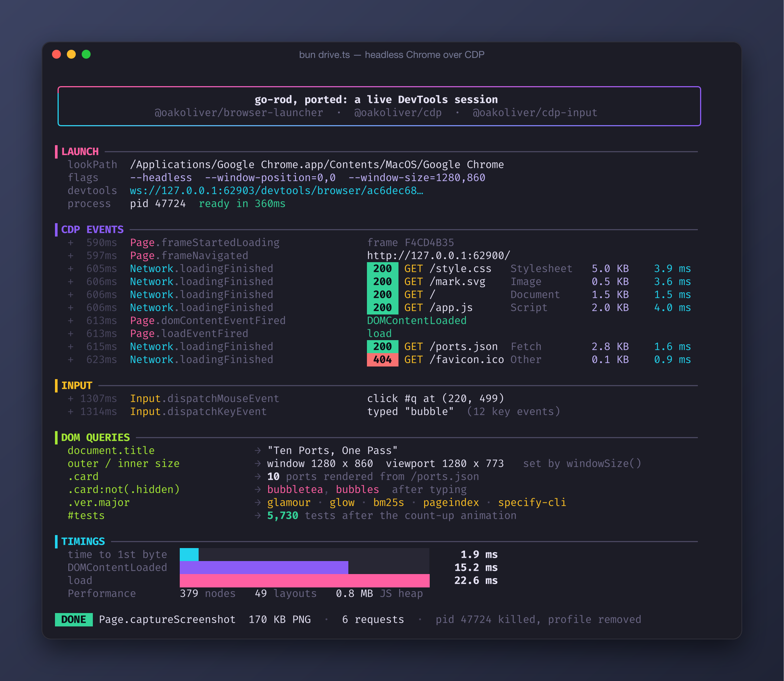
Task: Click the 200 badge for /app.js
Action: (382, 307)
